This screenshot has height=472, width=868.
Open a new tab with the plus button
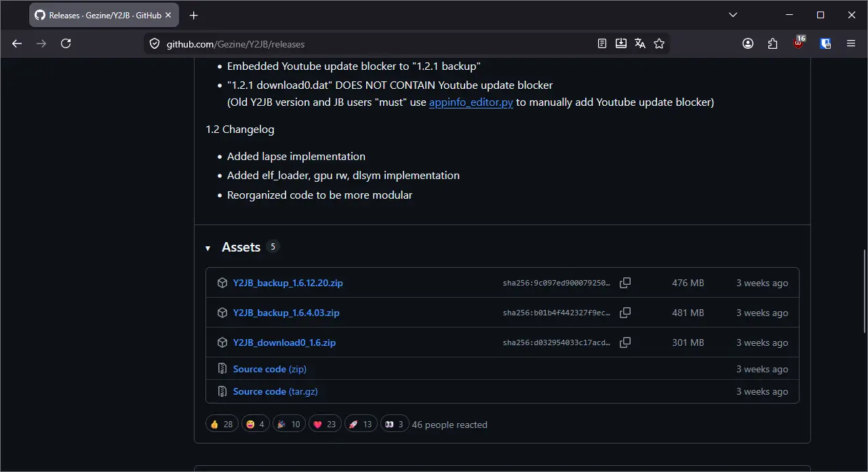(194, 15)
